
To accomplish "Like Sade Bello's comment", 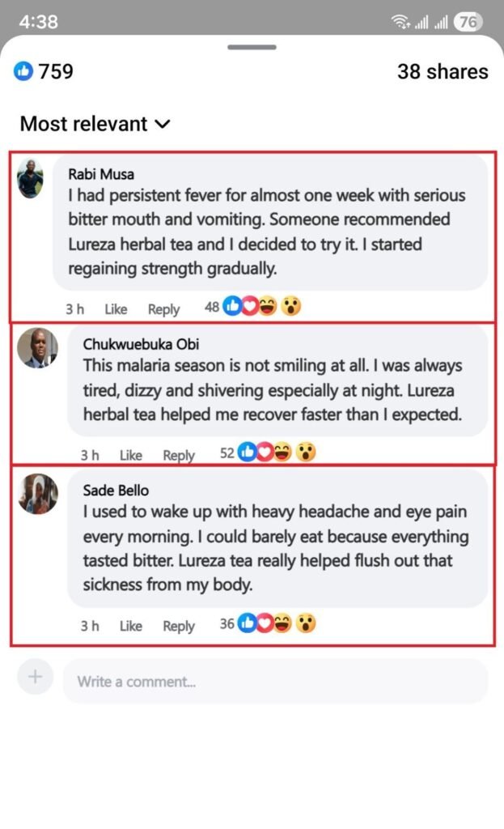I will click(x=130, y=626).
